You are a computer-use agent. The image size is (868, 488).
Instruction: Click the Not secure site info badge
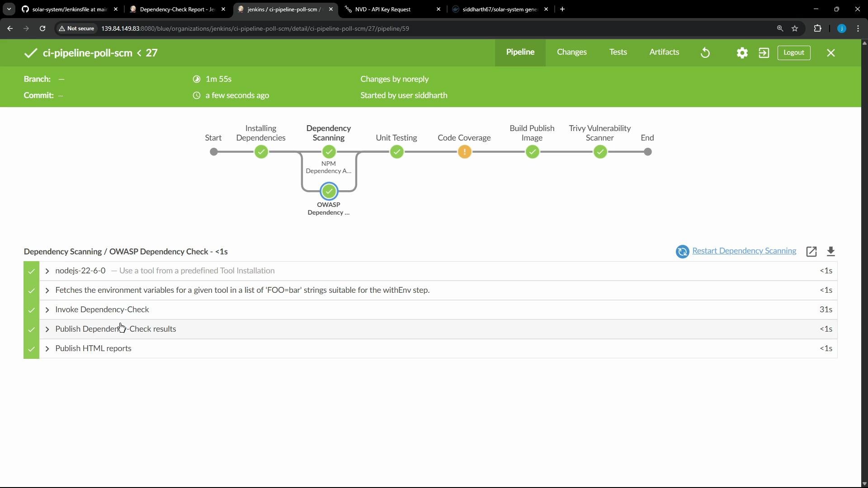pos(77,28)
